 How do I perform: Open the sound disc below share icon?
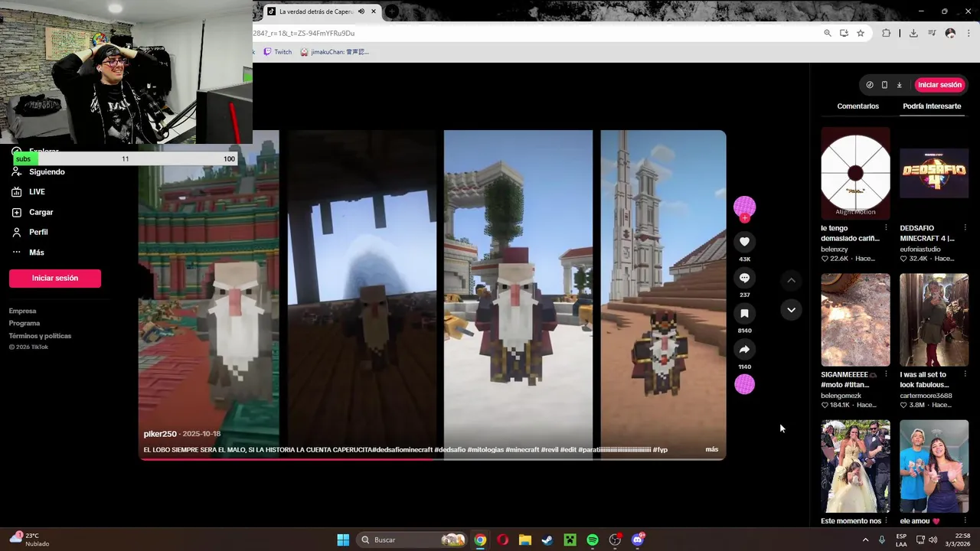[x=744, y=384]
